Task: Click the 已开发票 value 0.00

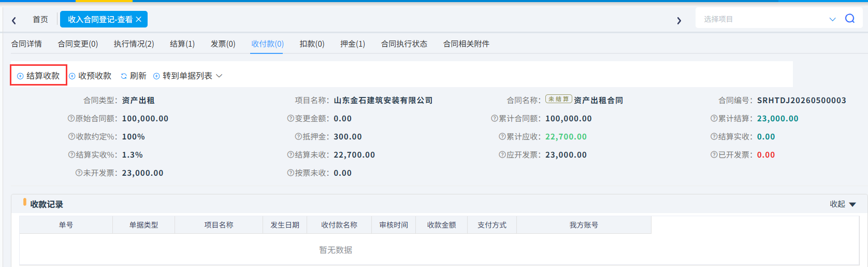Action: (x=766, y=155)
